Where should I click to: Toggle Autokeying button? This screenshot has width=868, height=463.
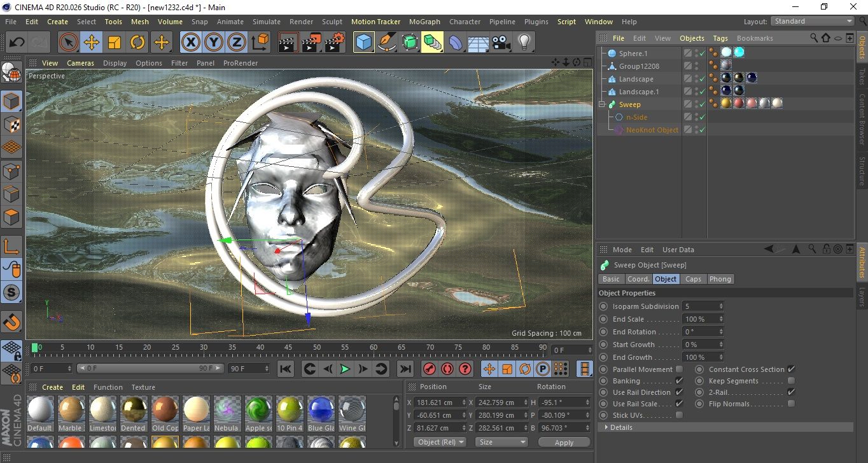[x=447, y=369]
